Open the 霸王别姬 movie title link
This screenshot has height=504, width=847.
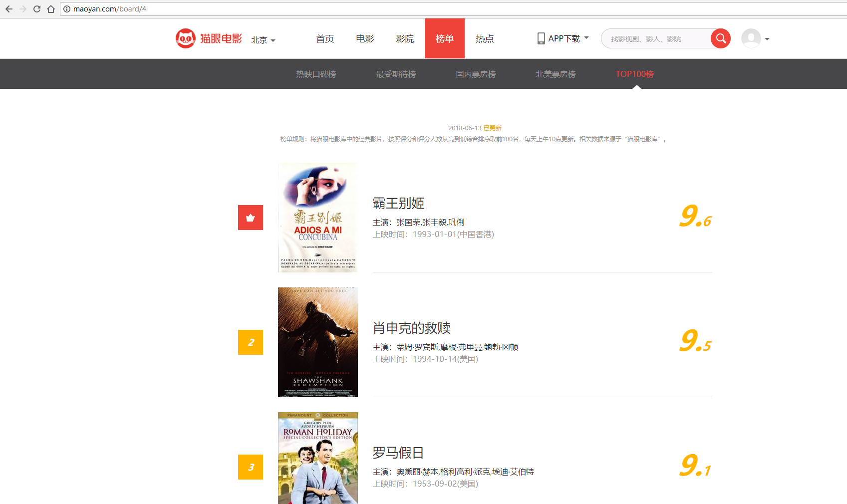click(x=398, y=203)
